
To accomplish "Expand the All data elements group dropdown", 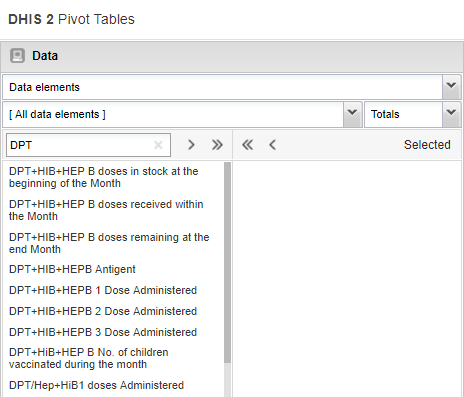I will (x=352, y=114).
